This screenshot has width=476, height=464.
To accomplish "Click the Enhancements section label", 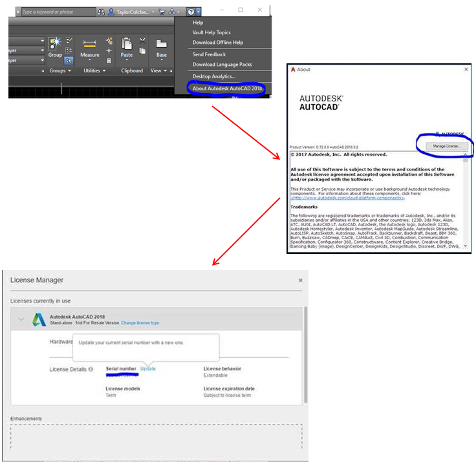I will coord(26,419).
